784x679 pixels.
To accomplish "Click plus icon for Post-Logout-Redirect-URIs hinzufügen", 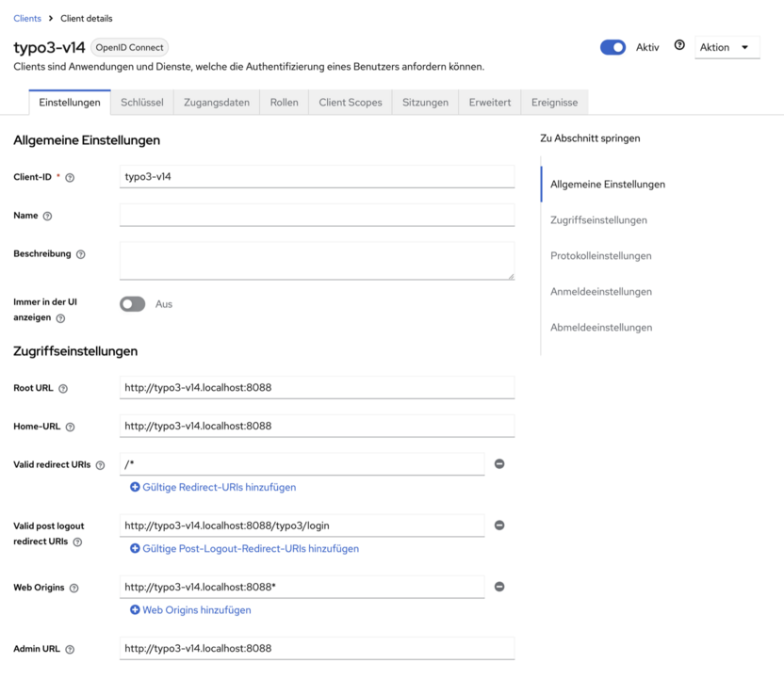I will [135, 549].
